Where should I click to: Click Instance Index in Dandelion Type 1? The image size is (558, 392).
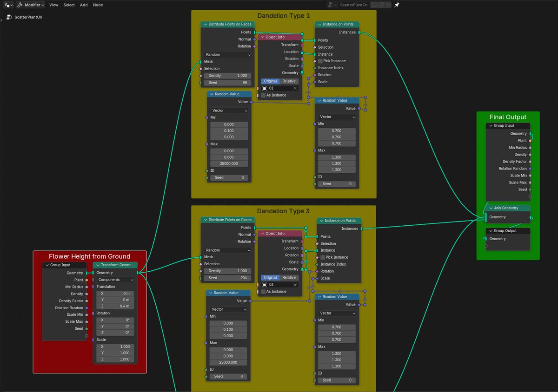click(331, 68)
